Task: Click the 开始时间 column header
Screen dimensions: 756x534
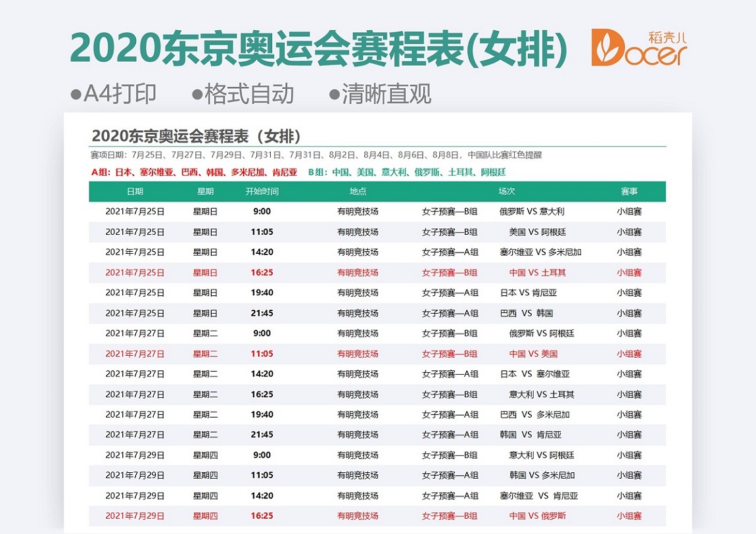Action: pos(261,191)
